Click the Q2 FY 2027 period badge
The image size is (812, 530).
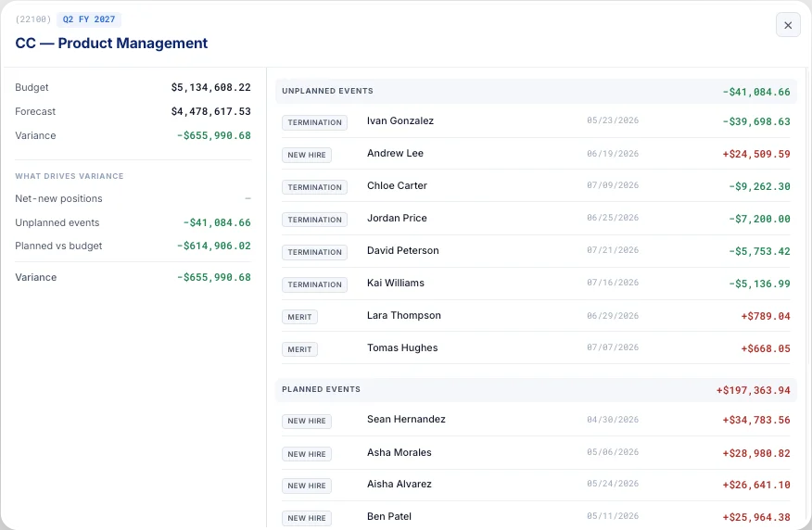tap(89, 19)
